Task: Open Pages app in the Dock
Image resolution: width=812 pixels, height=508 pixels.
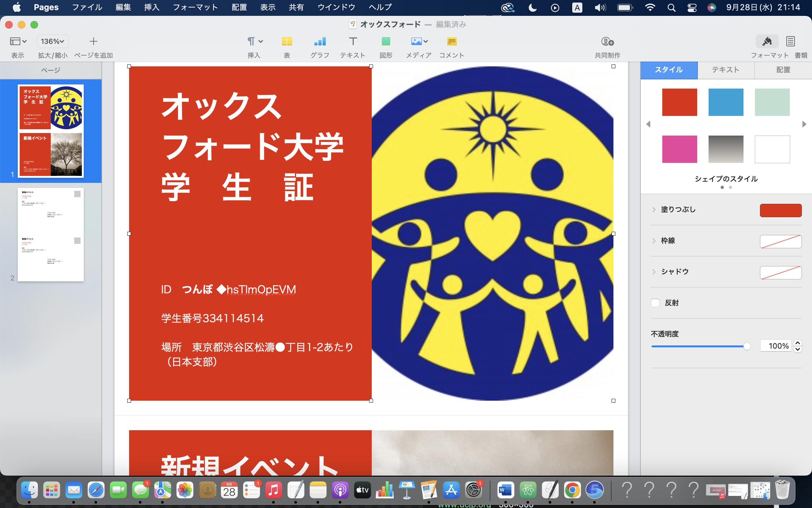Action: click(x=429, y=490)
